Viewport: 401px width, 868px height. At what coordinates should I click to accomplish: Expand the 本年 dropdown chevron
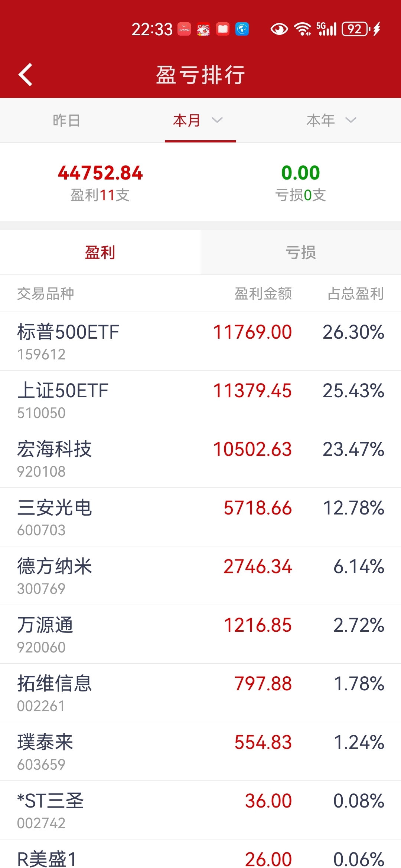[351, 120]
